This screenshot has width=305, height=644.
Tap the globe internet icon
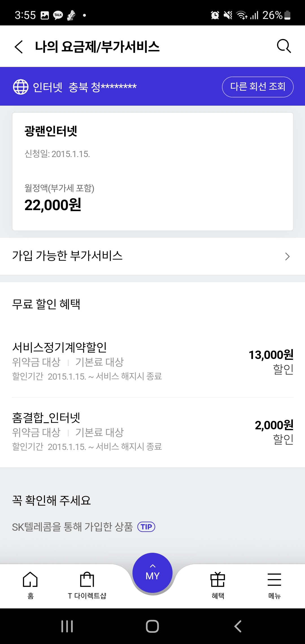coord(21,87)
